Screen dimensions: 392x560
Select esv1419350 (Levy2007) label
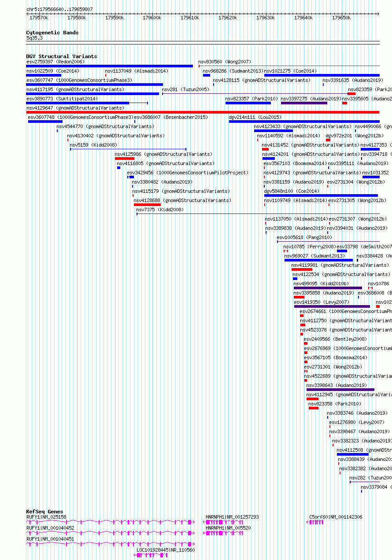pos(322,302)
